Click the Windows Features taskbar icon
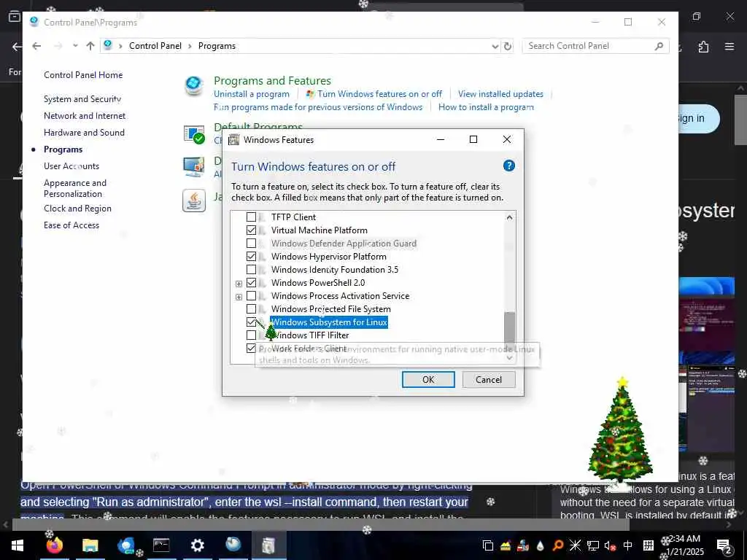This screenshot has height=560, width=747. [268, 545]
